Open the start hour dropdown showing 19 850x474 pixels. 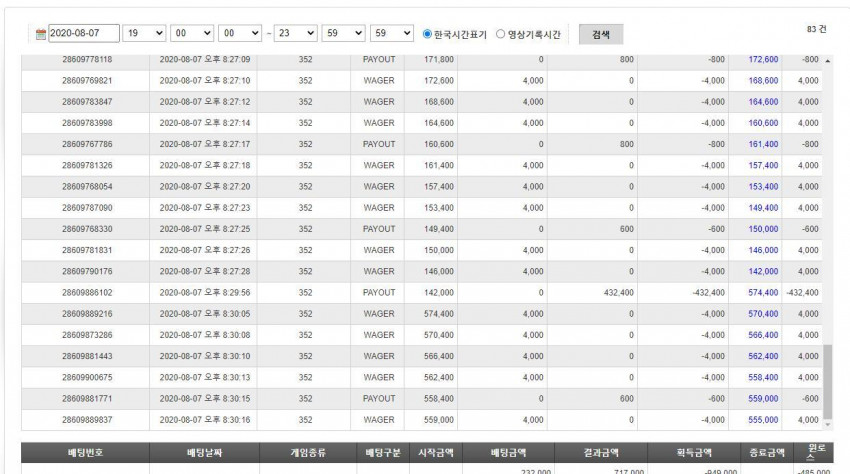coord(144,33)
